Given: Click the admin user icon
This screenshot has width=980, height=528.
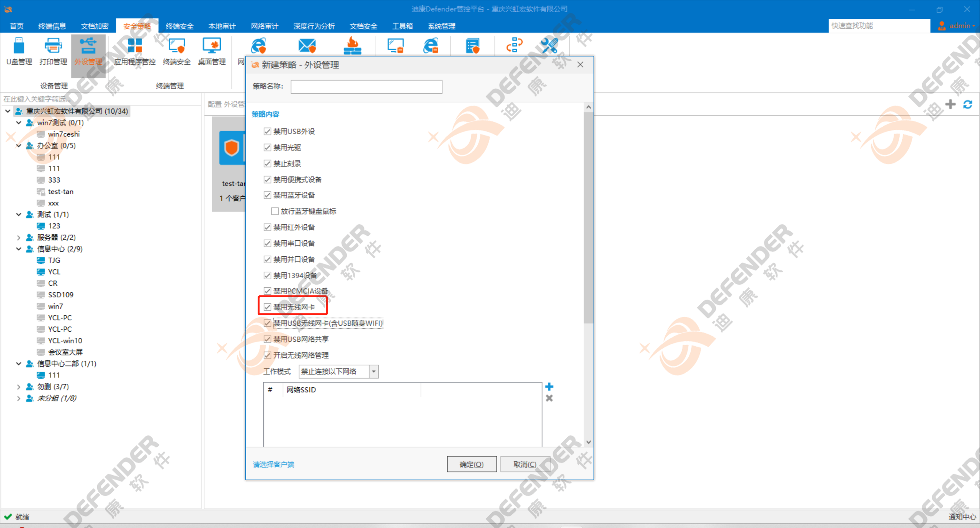Looking at the screenshot, I should pyautogui.click(x=942, y=26).
